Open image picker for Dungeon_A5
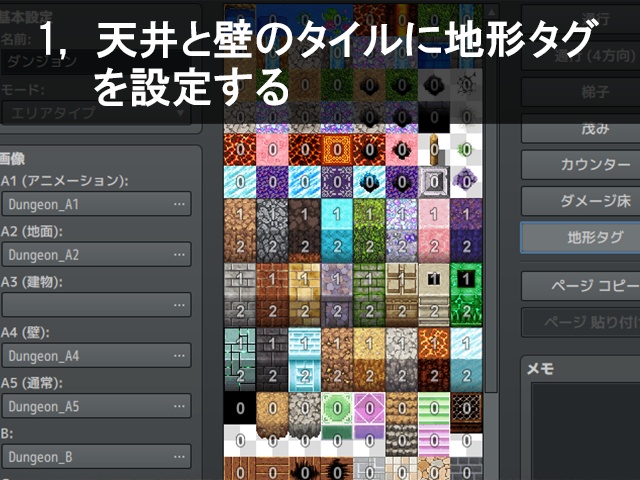 pyautogui.click(x=96, y=406)
